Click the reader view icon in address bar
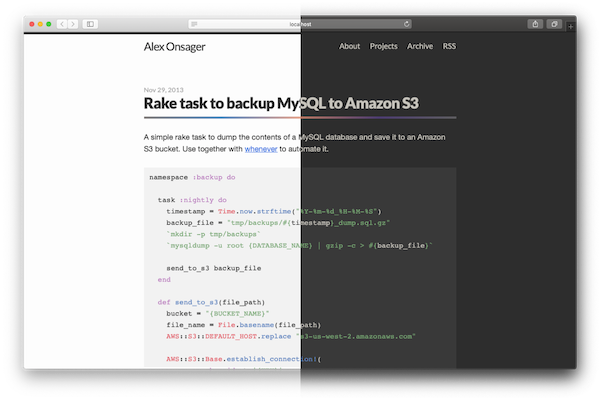The width and height of the screenshot is (600, 400). point(194,23)
